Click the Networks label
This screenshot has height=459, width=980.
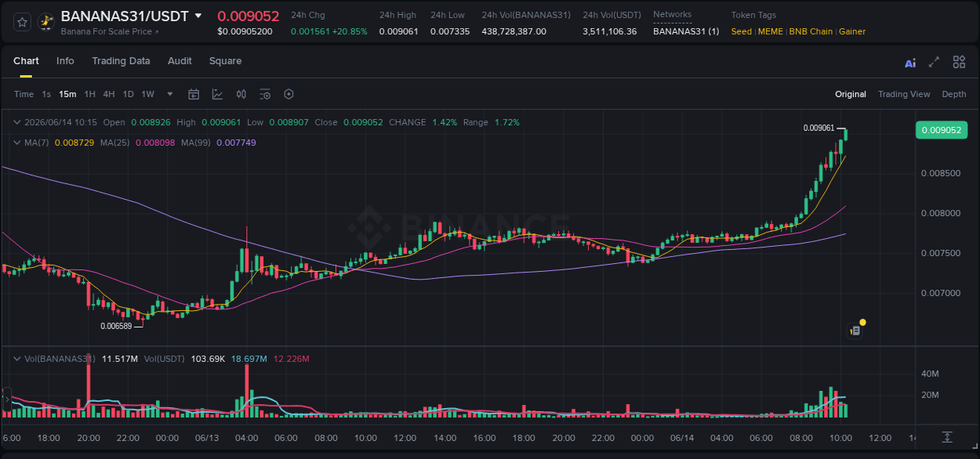coord(673,15)
